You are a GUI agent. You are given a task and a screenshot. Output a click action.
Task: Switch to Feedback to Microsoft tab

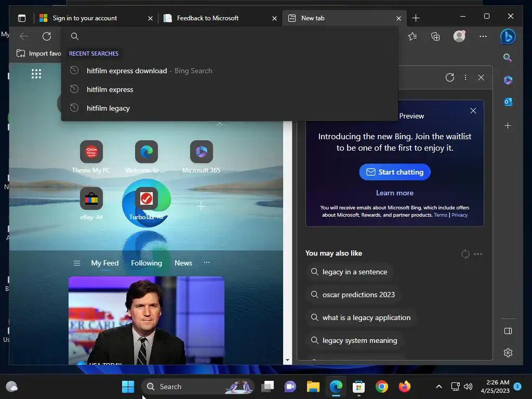pyautogui.click(x=207, y=18)
